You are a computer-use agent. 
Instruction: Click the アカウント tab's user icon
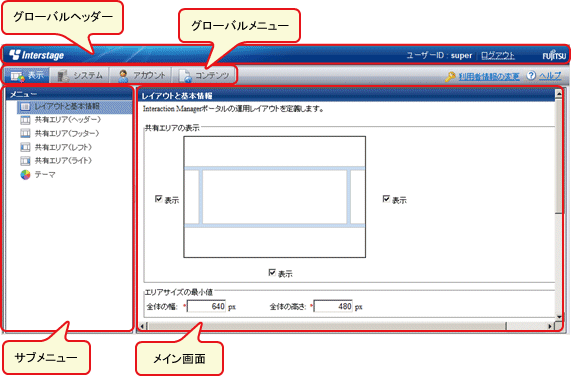123,76
